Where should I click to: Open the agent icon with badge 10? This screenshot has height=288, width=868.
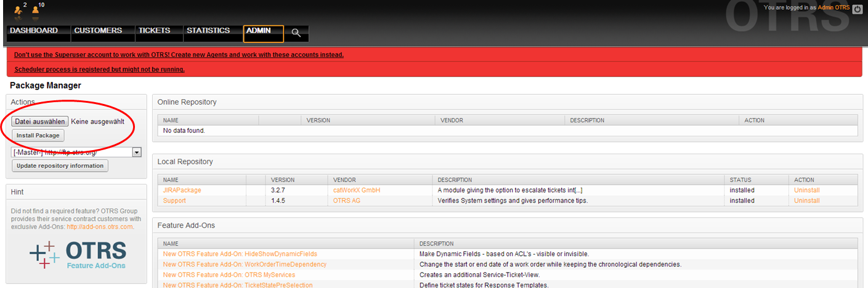click(x=36, y=10)
